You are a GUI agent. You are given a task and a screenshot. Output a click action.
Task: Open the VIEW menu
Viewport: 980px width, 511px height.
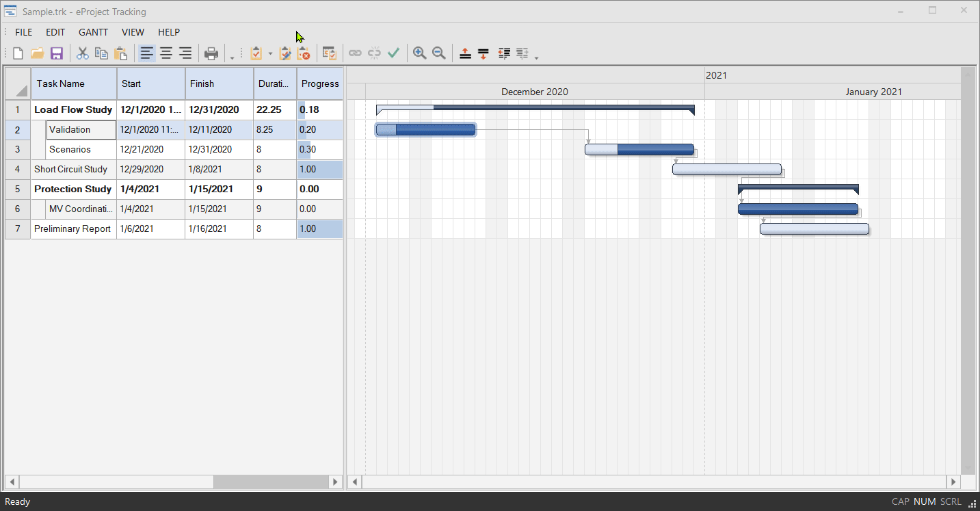pos(133,32)
